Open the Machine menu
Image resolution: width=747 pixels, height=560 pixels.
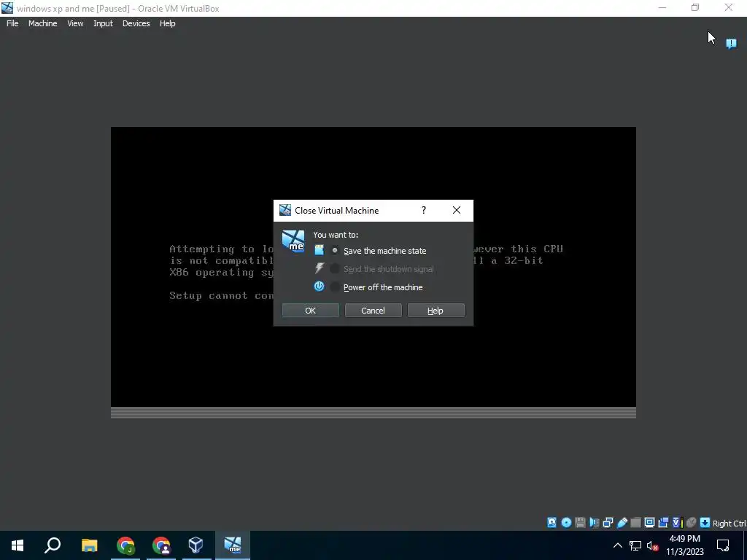(x=43, y=23)
